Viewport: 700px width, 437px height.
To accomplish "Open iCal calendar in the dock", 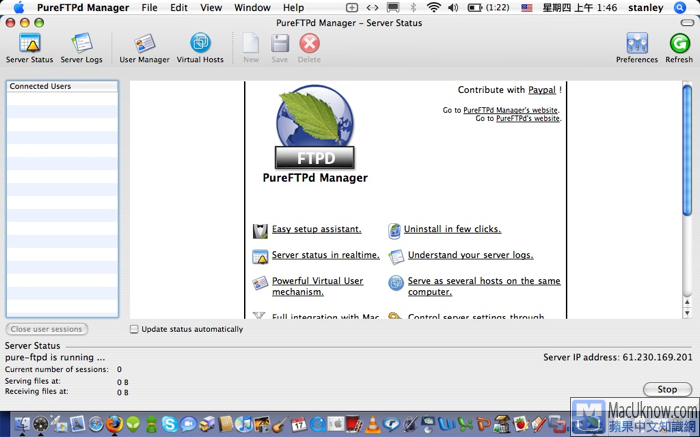I will [x=299, y=424].
